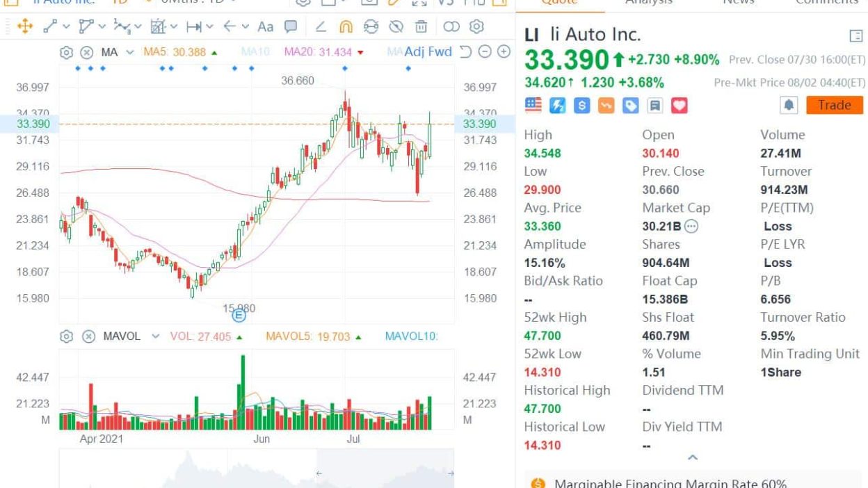Click the orange chart badge icon

[x=606, y=106]
